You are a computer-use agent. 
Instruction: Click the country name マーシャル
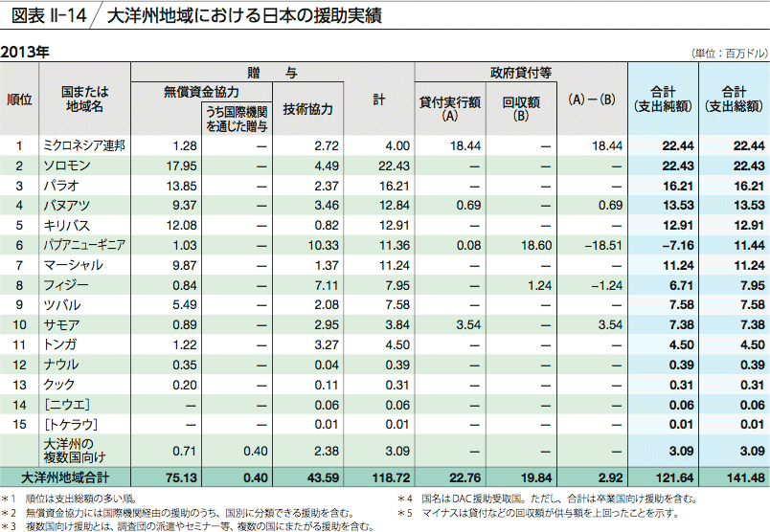(x=73, y=265)
